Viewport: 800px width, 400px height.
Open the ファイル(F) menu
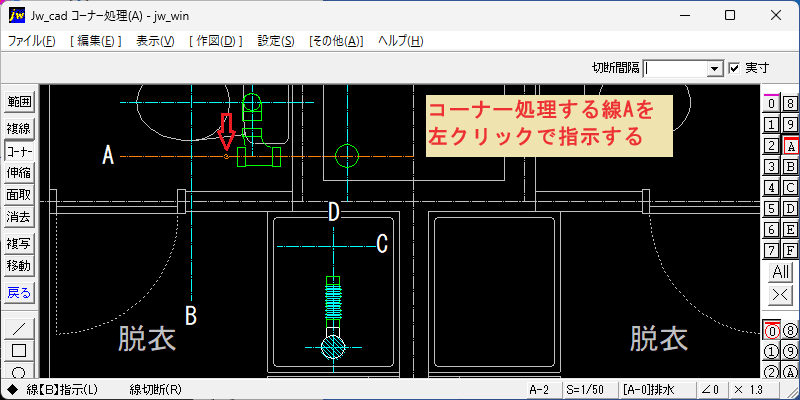32,41
